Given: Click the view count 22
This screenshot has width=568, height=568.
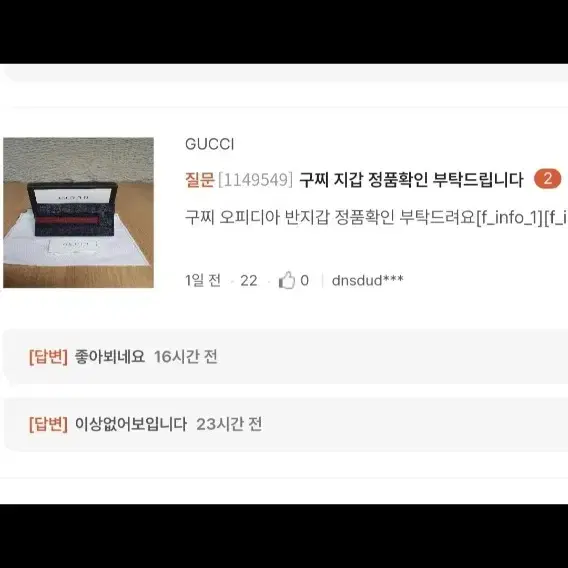Looking at the screenshot, I should coord(249,281).
